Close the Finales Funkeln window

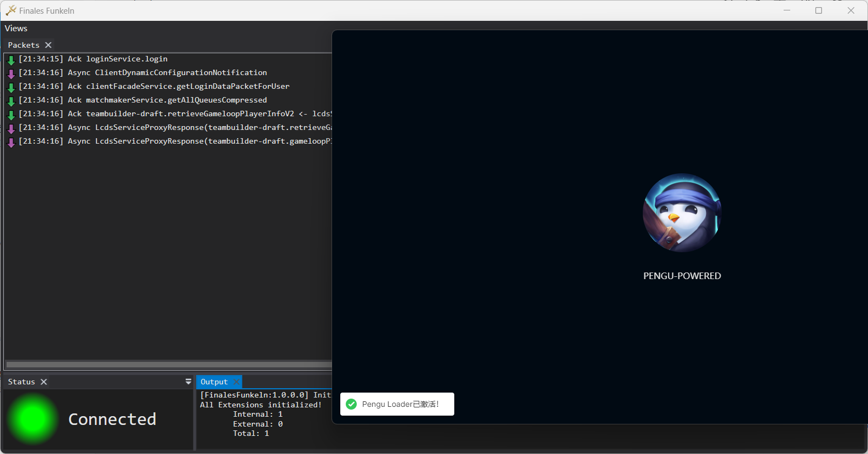851,10
